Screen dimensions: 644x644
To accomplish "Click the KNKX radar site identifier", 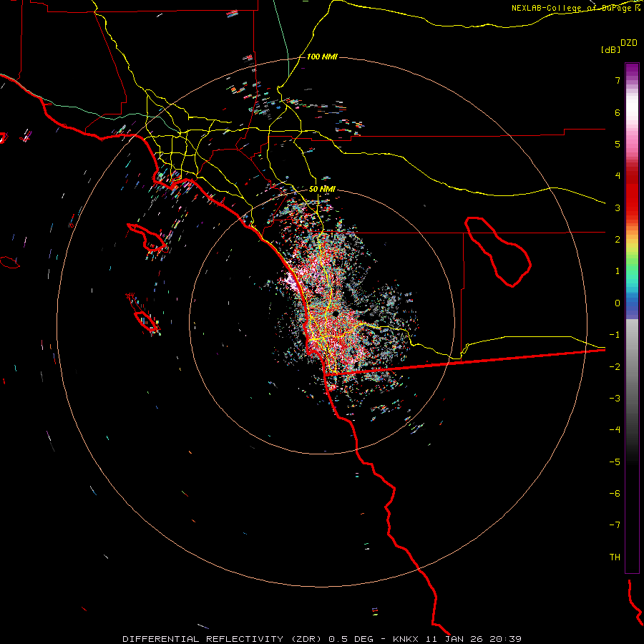I will [406, 639].
